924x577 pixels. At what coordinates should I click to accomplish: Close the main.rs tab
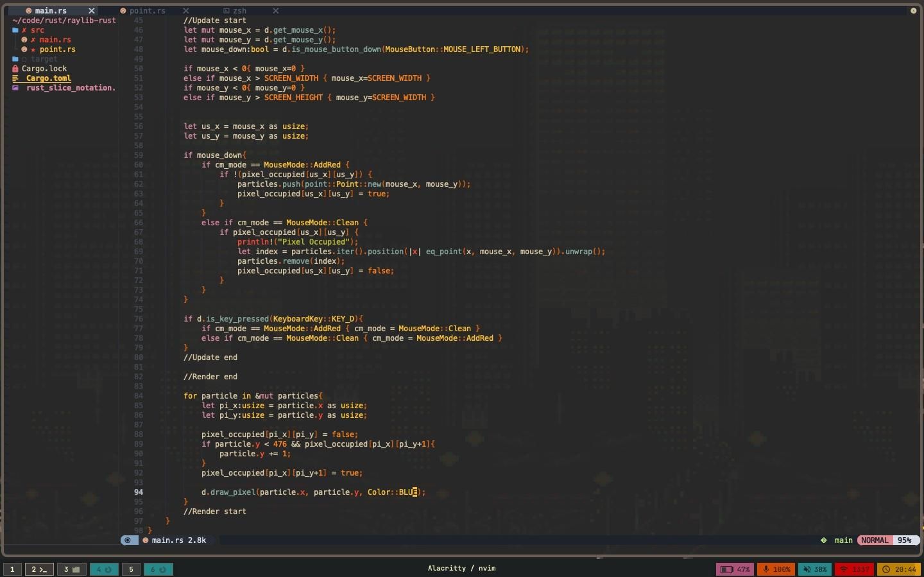(x=92, y=11)
